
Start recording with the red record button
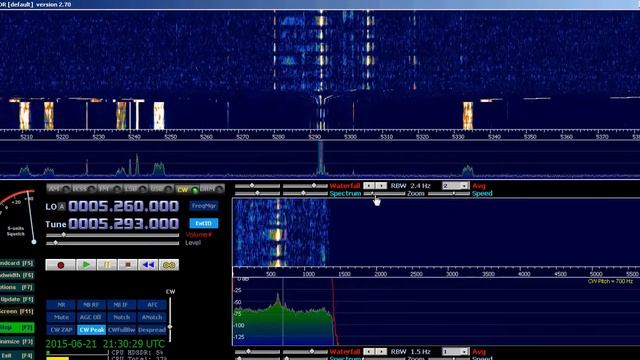[60, 265]
